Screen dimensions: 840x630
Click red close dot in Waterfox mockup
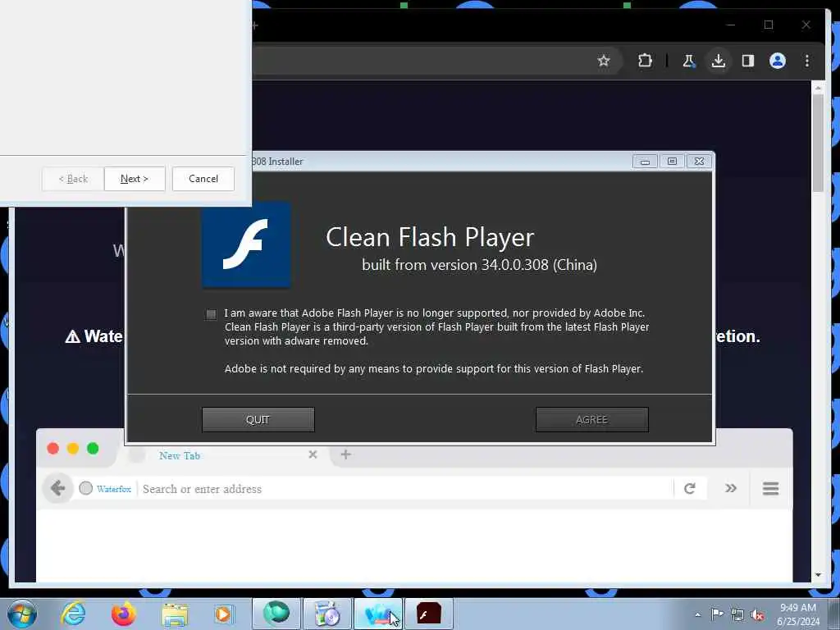52,449
